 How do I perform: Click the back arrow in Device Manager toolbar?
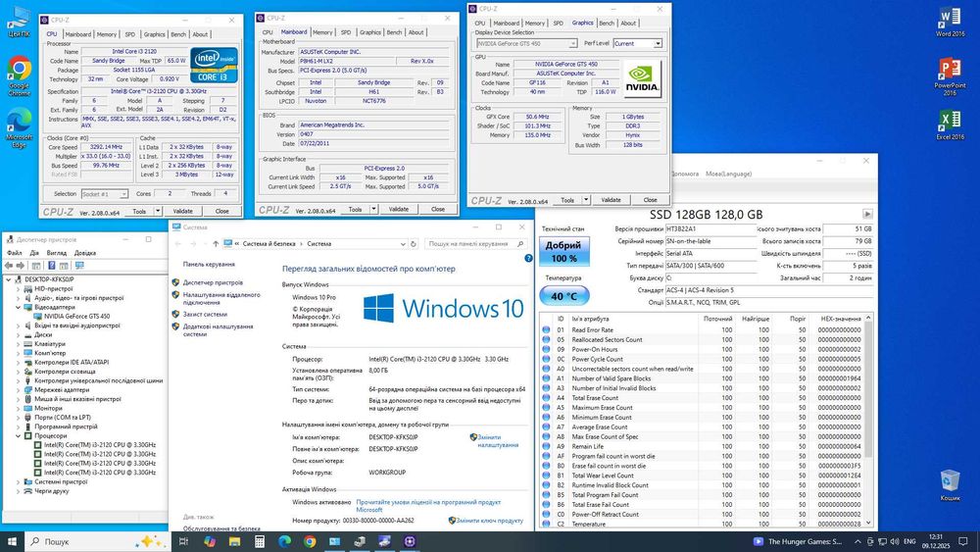point(9,266)
